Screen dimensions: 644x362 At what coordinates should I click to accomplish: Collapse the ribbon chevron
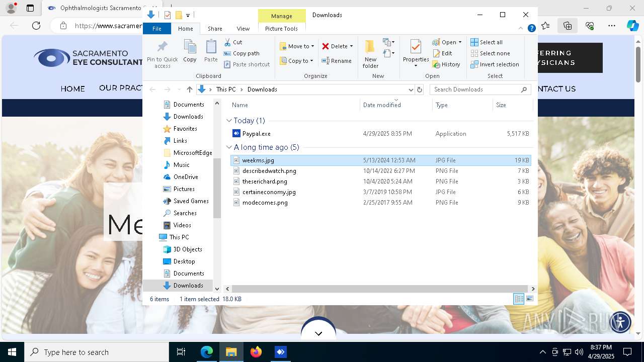pyautogui.click(x=521, y=29)
